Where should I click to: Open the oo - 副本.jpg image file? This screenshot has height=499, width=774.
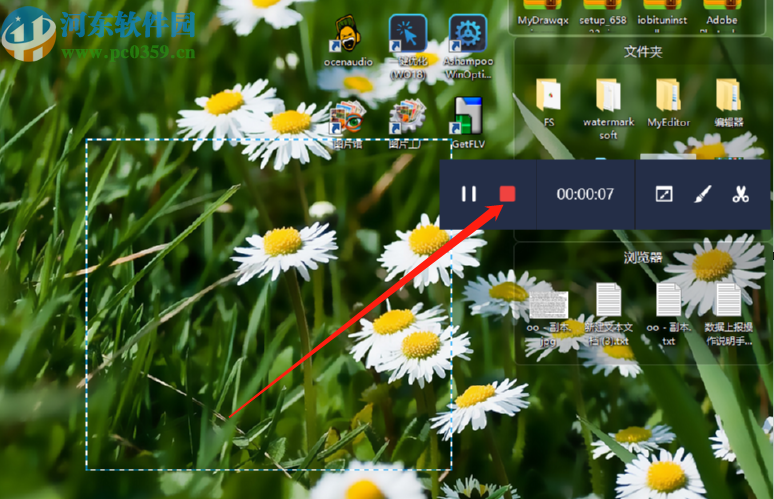click(548, 318)
